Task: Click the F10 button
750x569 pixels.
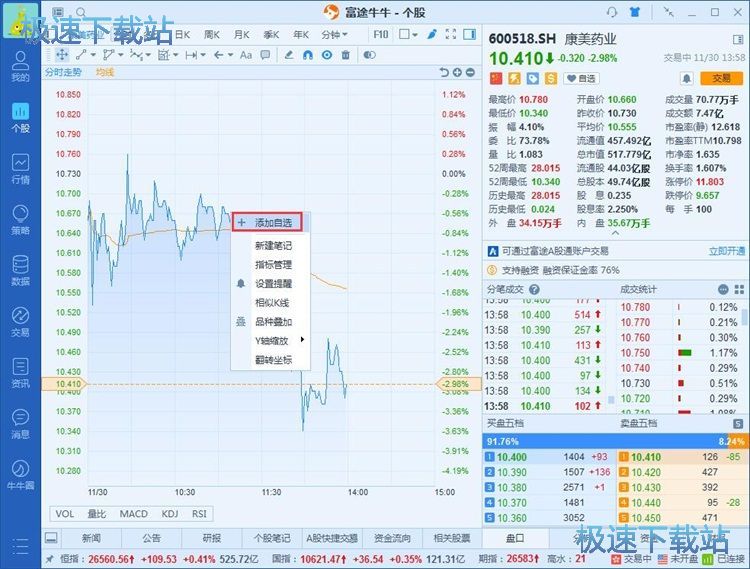Action: point(381,34)
